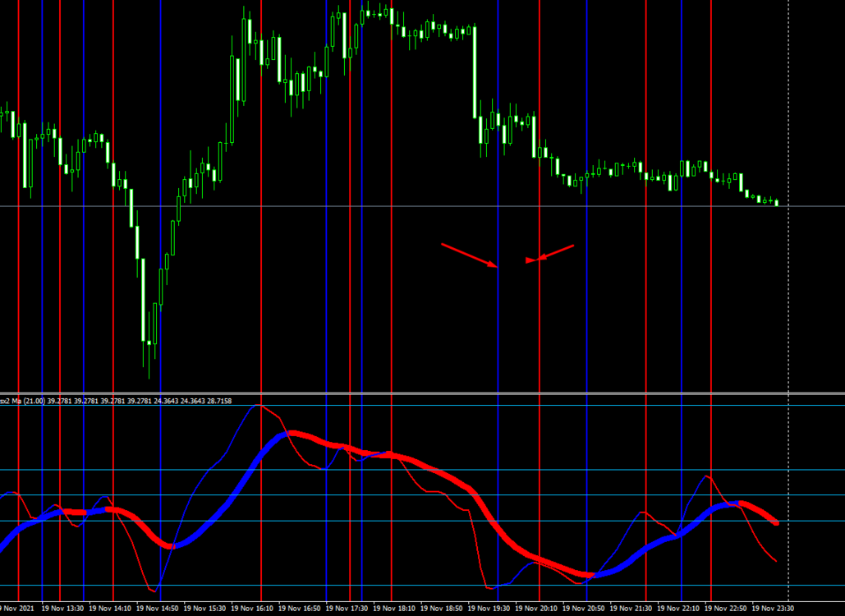Image resolution: width=845 pixels, height=616 pixels.
Task: Click the '19 Nov 21:30' time axis label
Action: (631, 609)
